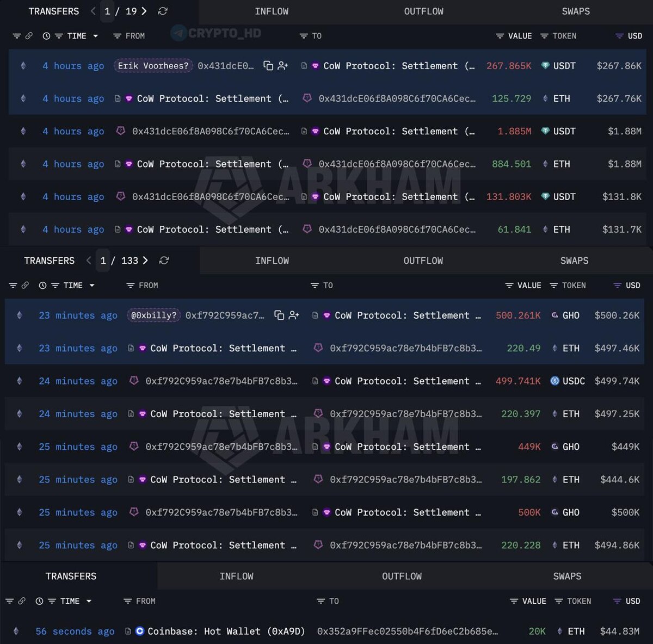Image resolution: width=653 pixels, height=644 pixels.
Task: Click USD amount $494.86K
Action: pos(617,545)
